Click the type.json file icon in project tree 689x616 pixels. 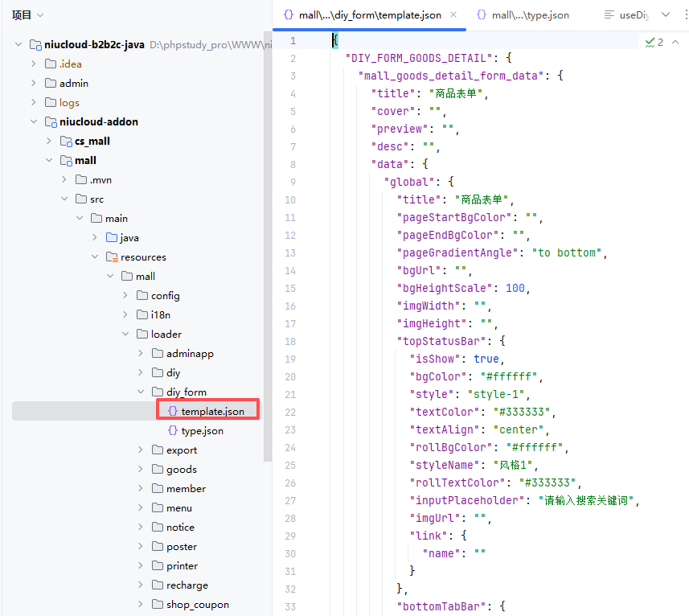coord(172,430)
